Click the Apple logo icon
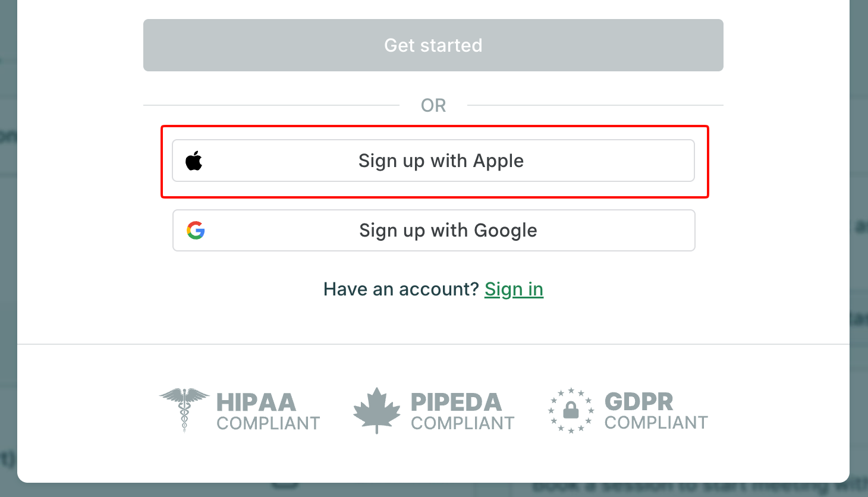Image resolution: width=868 pixels, height=497 pixels. [x=194, y=161]
